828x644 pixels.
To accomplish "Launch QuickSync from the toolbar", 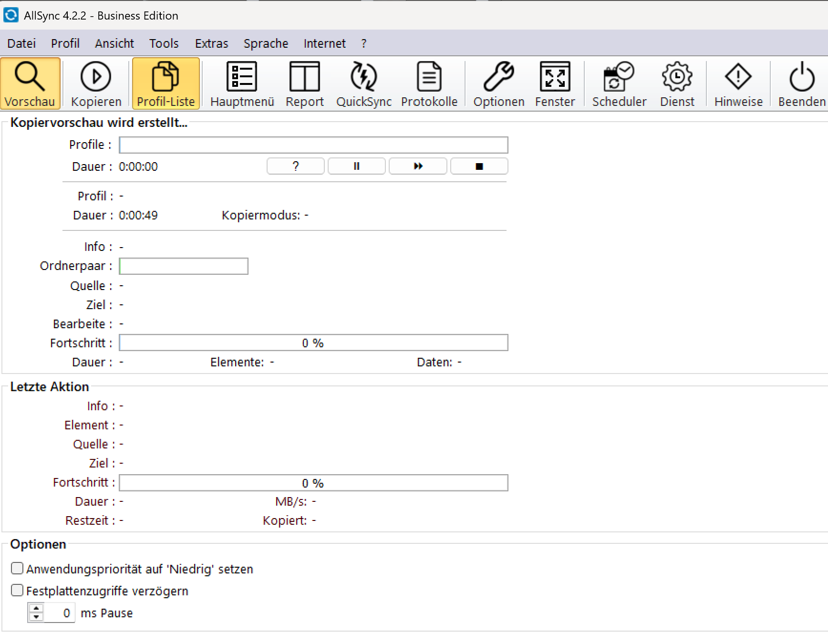I will pos(363,77).
